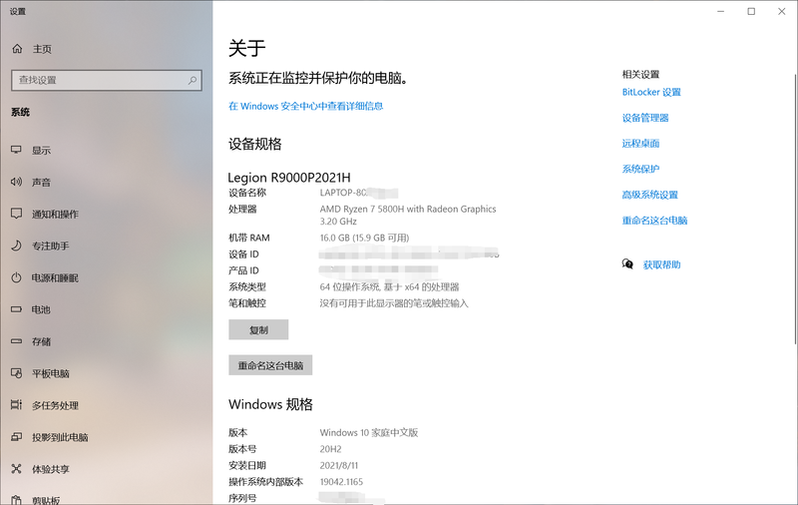The width and height of the screenshot is (798, 505).
Task: Open Power & sleep (电源和睡眠) icon
Action: click(x=16, y=278)
